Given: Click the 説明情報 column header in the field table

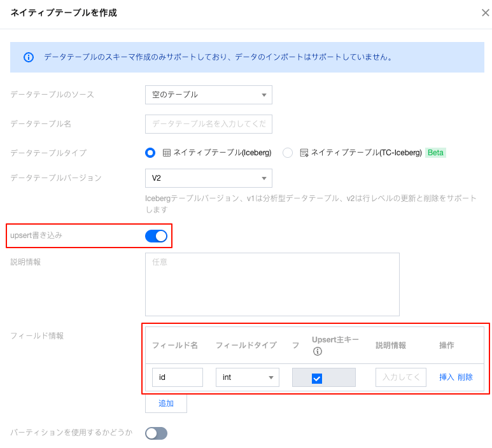Looking at the screenshot, I should [391, 346].
